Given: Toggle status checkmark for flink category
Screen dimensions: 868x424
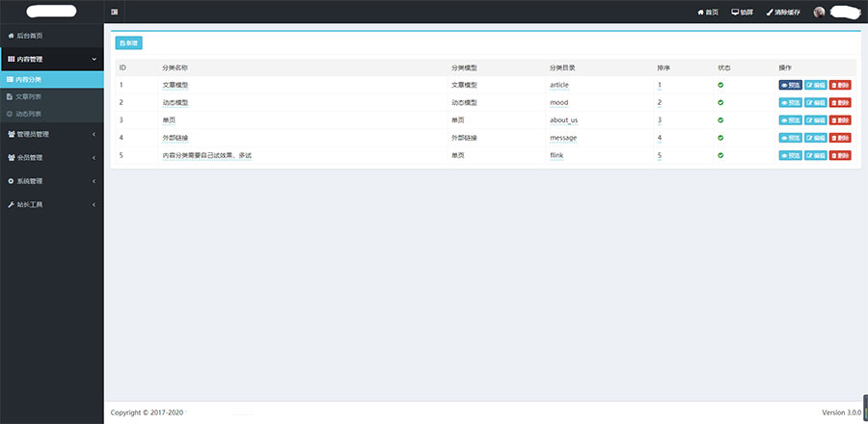Looking at the screenshot, I should (720, 154).
